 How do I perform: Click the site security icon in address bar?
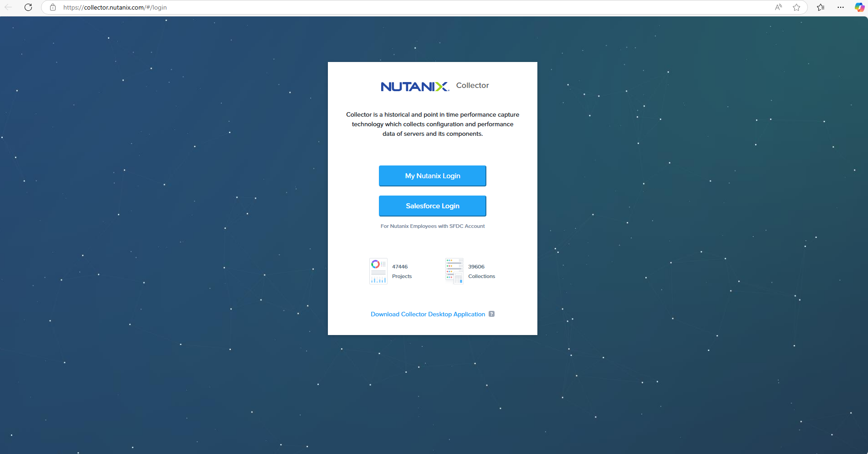53,7
